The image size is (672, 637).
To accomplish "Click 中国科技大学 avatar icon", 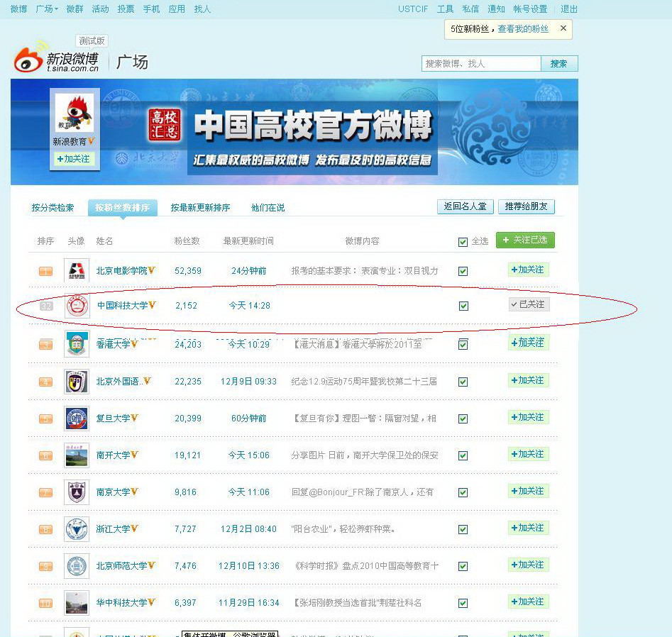I will pos(77,305).
